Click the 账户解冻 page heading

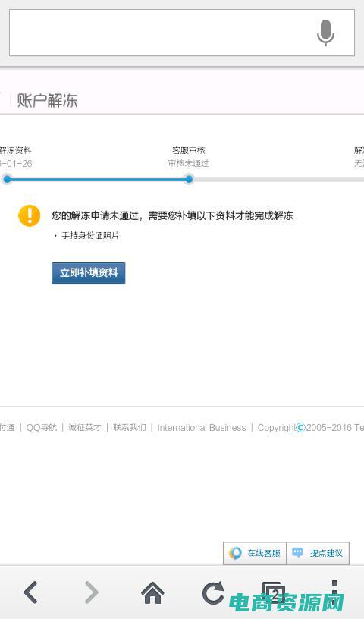[x=47, y=101]
